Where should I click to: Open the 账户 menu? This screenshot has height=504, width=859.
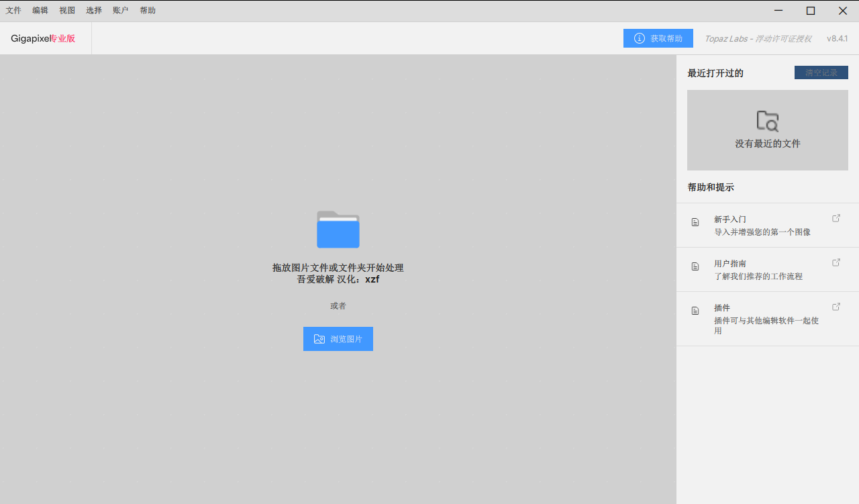(x=121, y=11)
